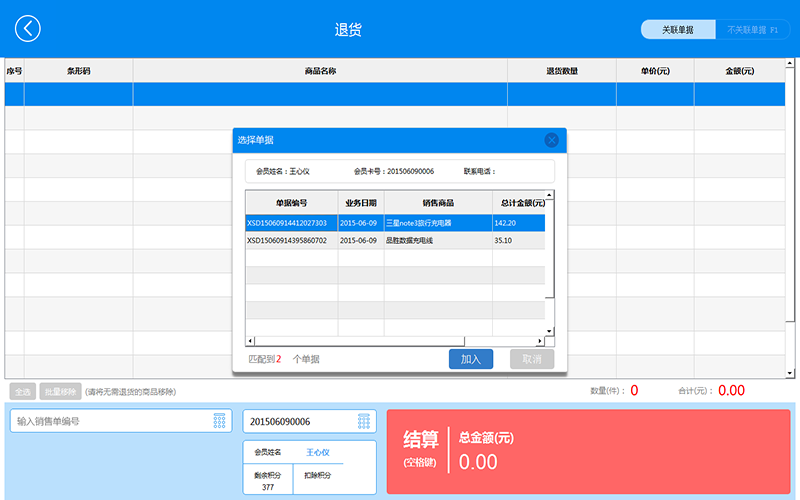Open keypad icon in sales order field
Screen dimensions: 800x500
tap(219, 422)
